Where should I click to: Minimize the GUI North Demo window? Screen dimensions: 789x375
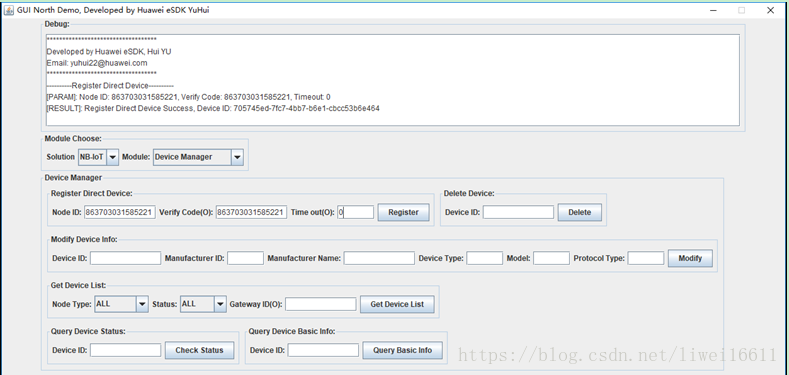713,10
